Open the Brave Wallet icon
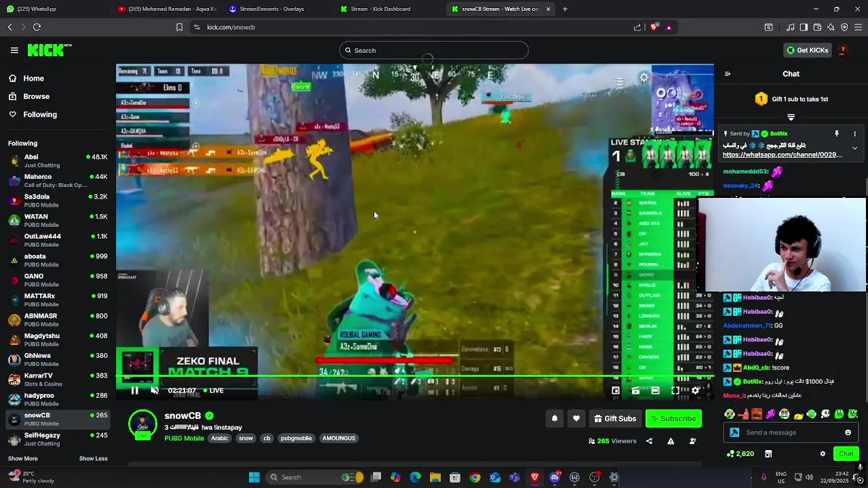Viewport: 868px width, 488px height. tap(817, 27)
